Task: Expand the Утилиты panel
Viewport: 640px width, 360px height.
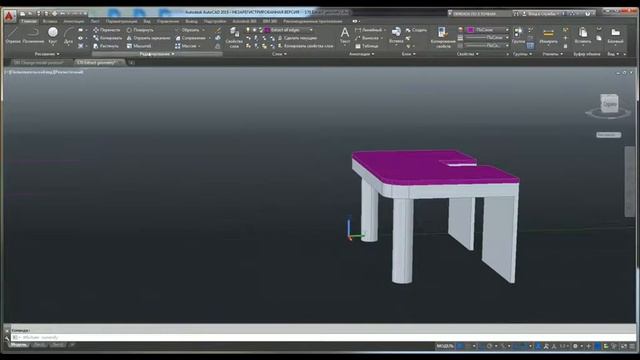Action: (553, 54)
